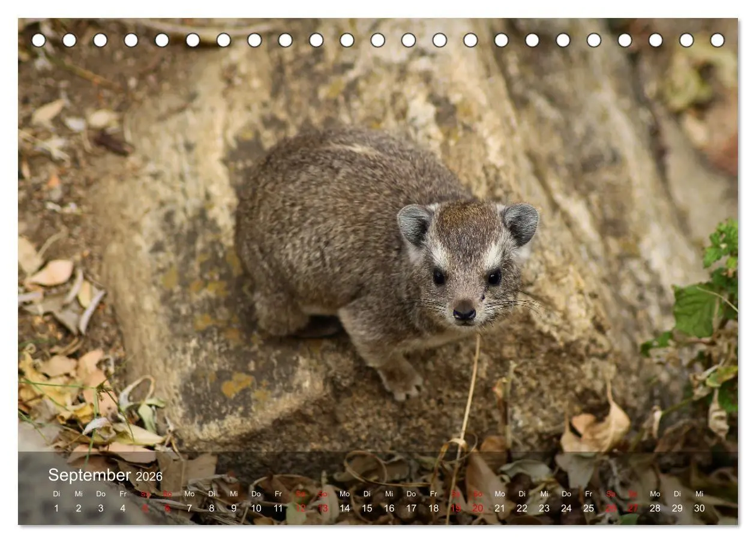This screenshot has width=756, height=543.
Task: Pick date 7 under Mo
Action: click(x=190, y=508)
